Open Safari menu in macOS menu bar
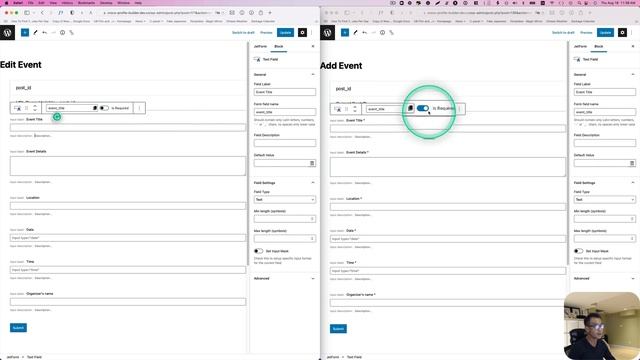The image size is (640, 360). point(18,2)
